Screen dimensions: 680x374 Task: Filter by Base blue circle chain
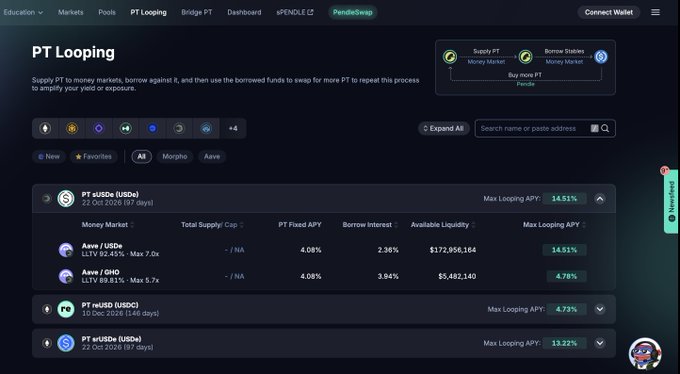coord(152,128)
